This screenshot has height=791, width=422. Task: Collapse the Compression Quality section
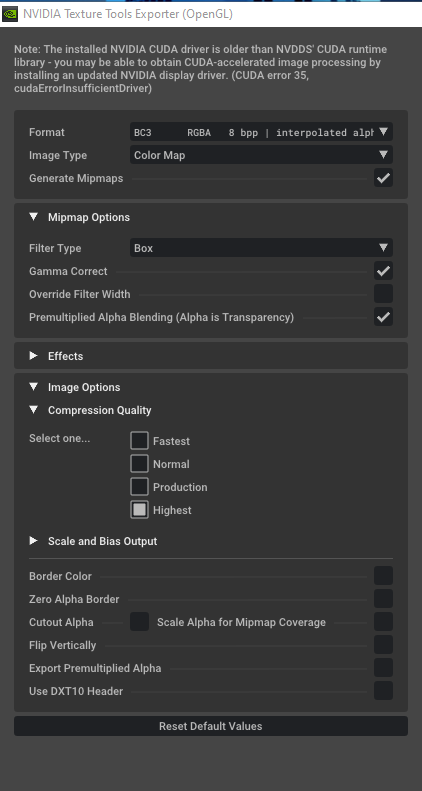[x=34, y=410]
